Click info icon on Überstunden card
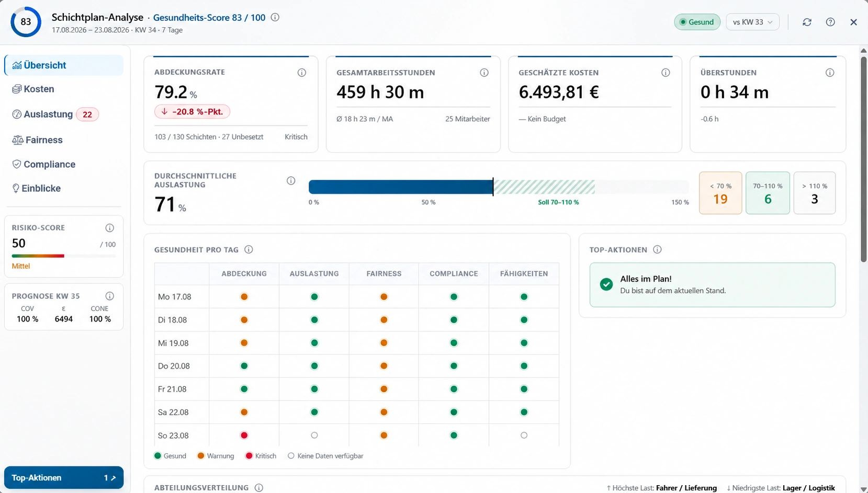The height and width of the screenshot is (493, 868). point(830,73)
